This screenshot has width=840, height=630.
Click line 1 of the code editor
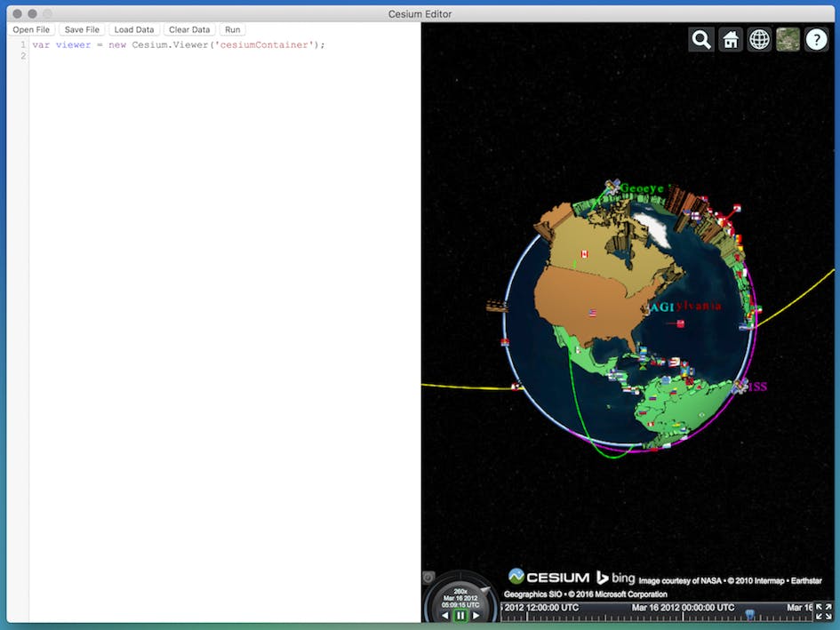178,44
